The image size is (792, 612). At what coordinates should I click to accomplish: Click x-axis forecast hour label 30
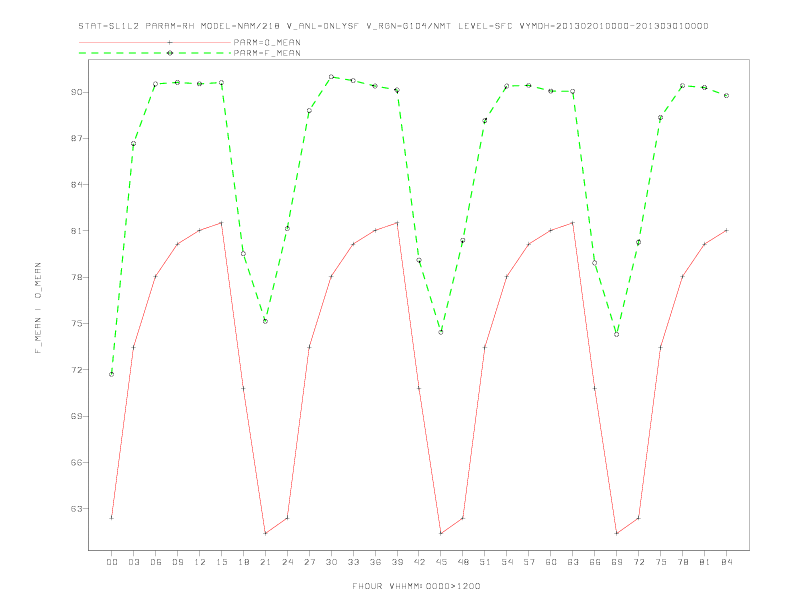[x=331, y=562]
